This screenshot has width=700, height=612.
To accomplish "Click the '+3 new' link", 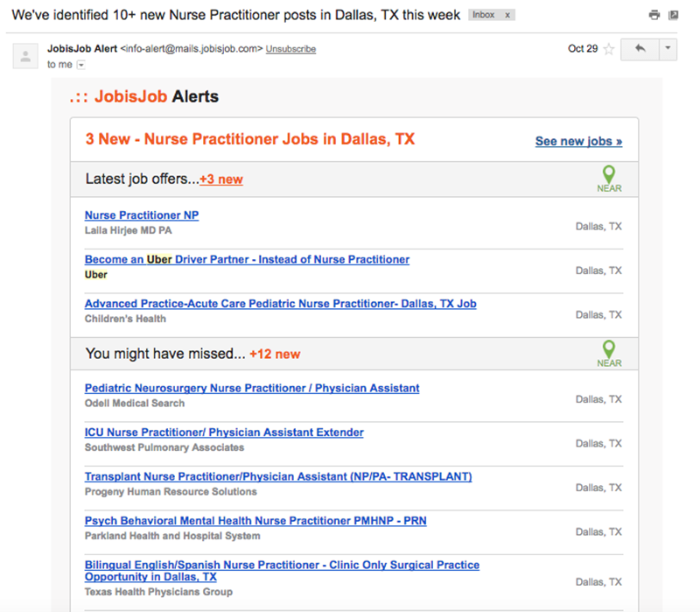I will click(221, 179).
